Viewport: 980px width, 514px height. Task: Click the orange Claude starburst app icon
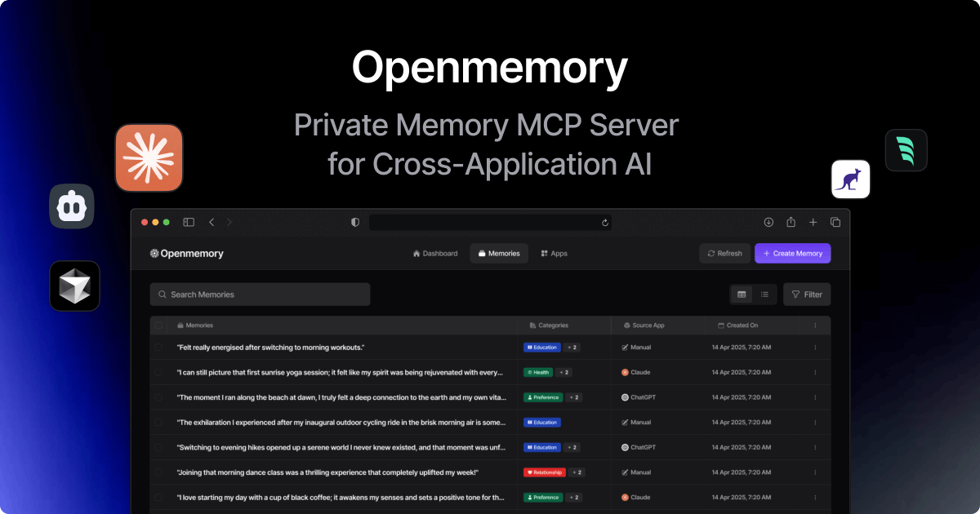point(149,157)
